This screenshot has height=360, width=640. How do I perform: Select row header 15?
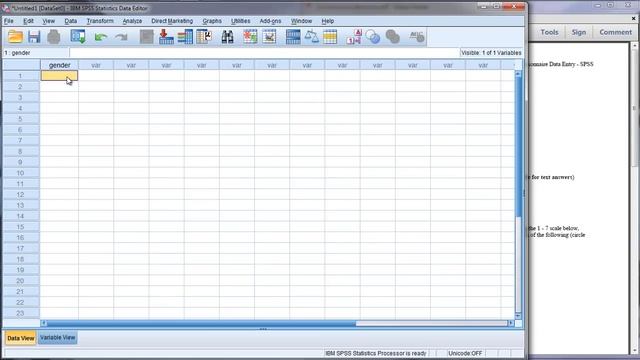[x=20, y=227]
